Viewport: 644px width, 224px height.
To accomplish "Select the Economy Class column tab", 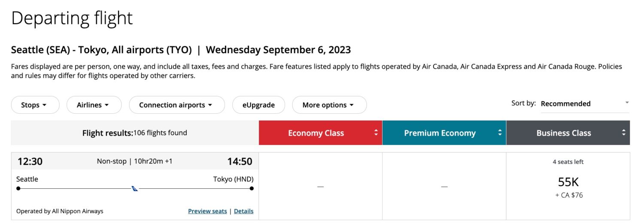I will pyautogui.click(x=316, y=133).
